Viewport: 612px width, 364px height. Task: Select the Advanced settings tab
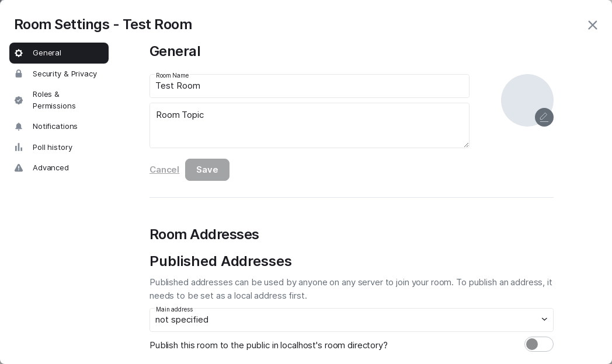point(51,168)
